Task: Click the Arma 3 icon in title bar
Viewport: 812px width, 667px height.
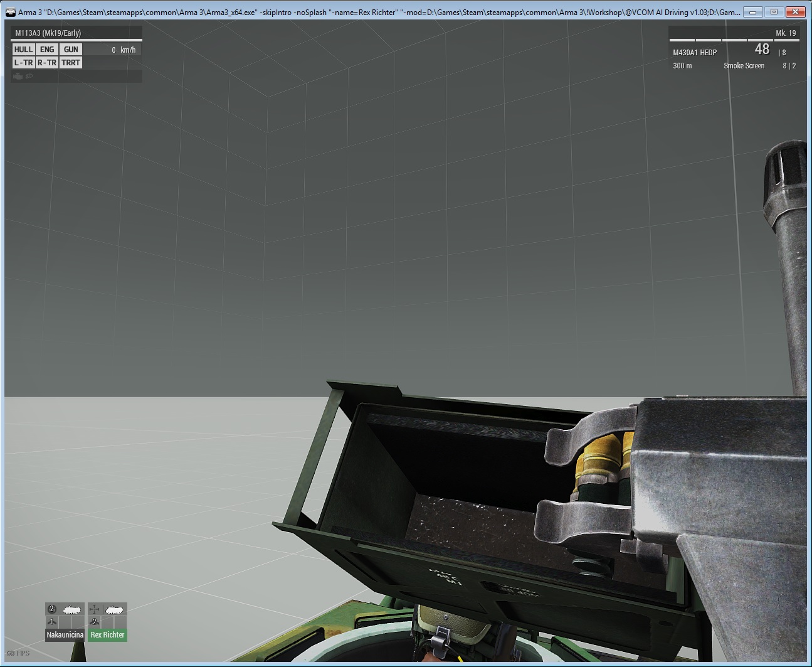Action: click(11, 12)
